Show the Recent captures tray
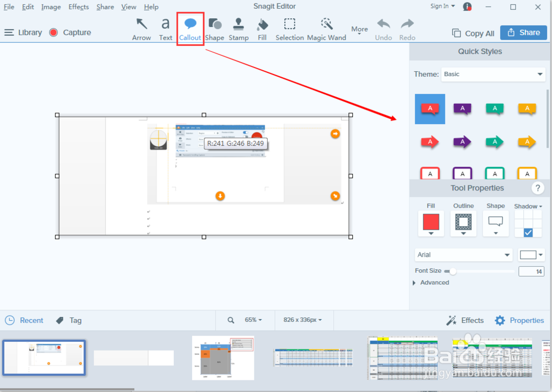Image resolution: width=552 pixels, height=392 pixels. (24, 320)
